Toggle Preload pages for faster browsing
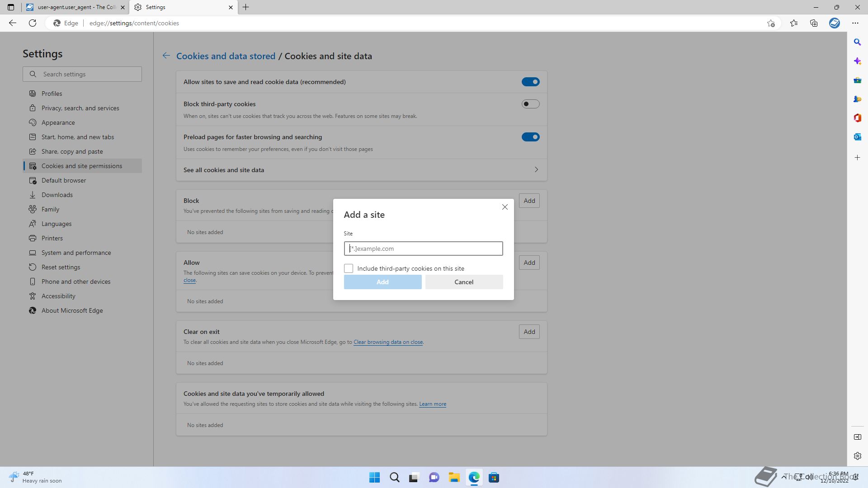Image resolution: width=868 pixels, height=488 pixels. click(530, 137)
